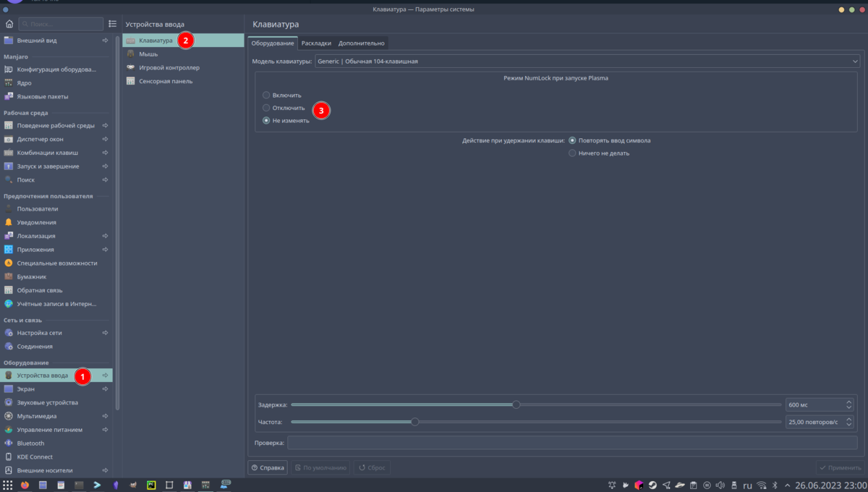The height and width of the screenshot is (492, 868).
Task: Increase the 600 мс delay spinbox
Action: (848, 402)
